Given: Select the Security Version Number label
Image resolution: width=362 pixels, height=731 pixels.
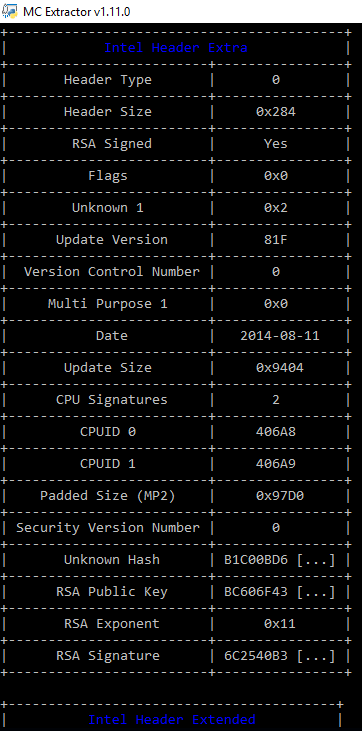Looking at the screenshot, I should pos(108,528).
